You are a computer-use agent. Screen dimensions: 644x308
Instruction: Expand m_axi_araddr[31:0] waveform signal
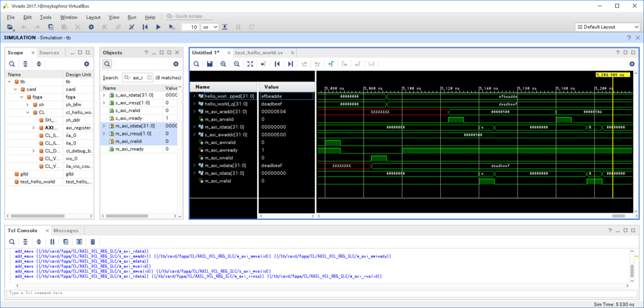click(194, 111)
